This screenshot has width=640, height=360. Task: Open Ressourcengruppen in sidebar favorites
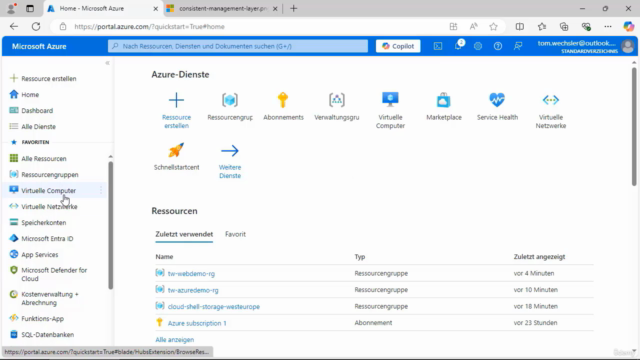pos(50,175)
